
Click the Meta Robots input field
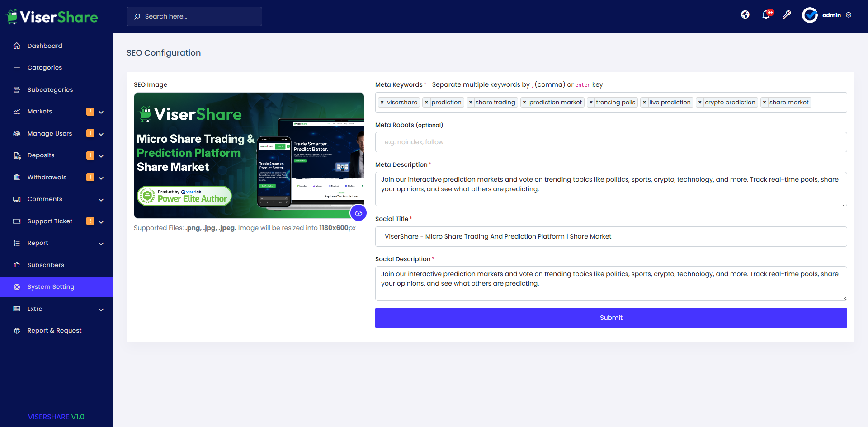611,142
